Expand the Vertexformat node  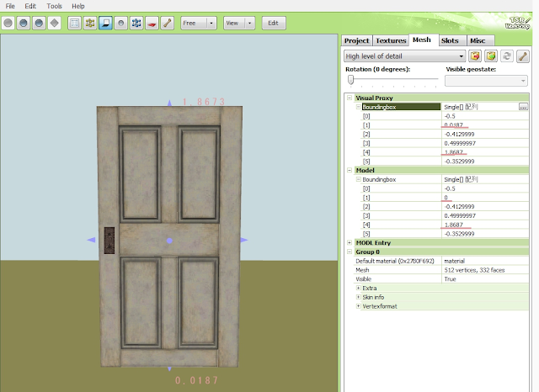point(358,306)
